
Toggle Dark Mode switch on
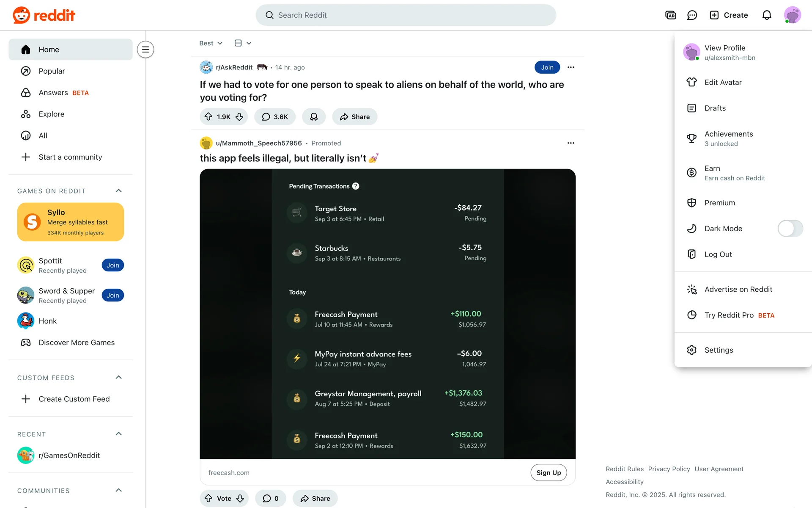pos(790,229)
